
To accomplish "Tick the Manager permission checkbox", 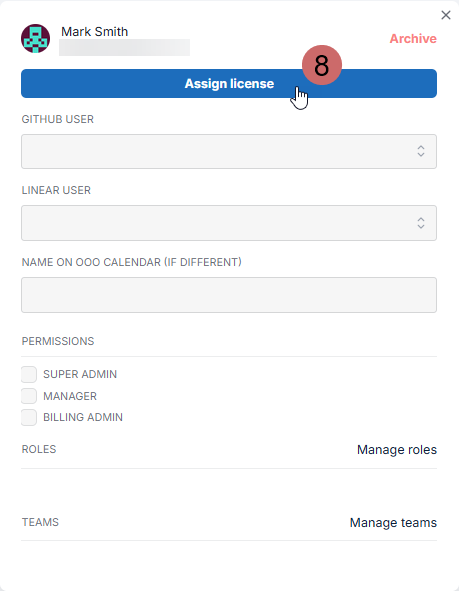I will click(29, 396).
